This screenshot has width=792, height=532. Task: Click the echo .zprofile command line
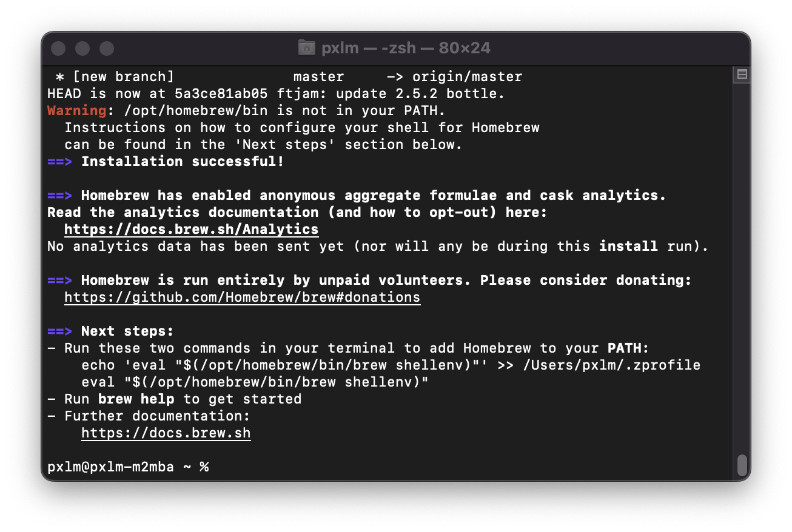391,365
